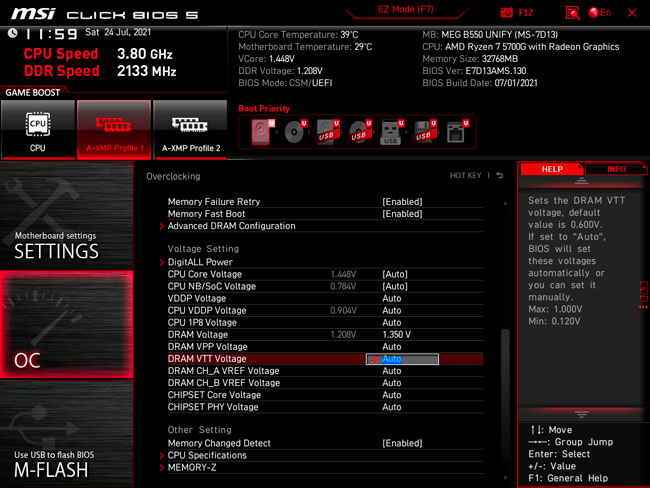
Task: Click the CPU 1P8 Voltage Auto field
Action: [391, 323]
